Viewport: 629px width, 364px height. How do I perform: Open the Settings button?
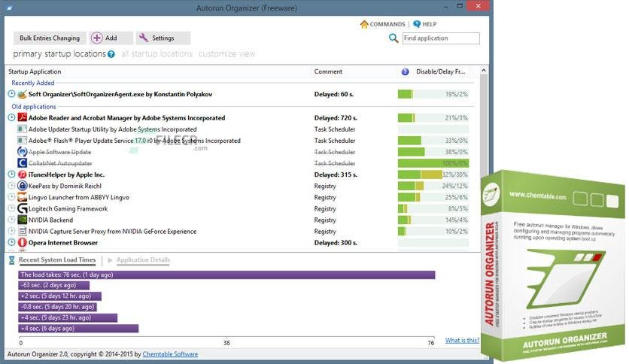point(163,38)
